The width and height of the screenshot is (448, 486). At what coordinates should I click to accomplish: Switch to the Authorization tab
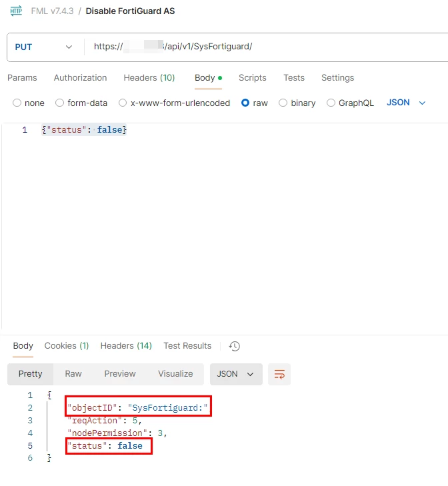point(80,77)
